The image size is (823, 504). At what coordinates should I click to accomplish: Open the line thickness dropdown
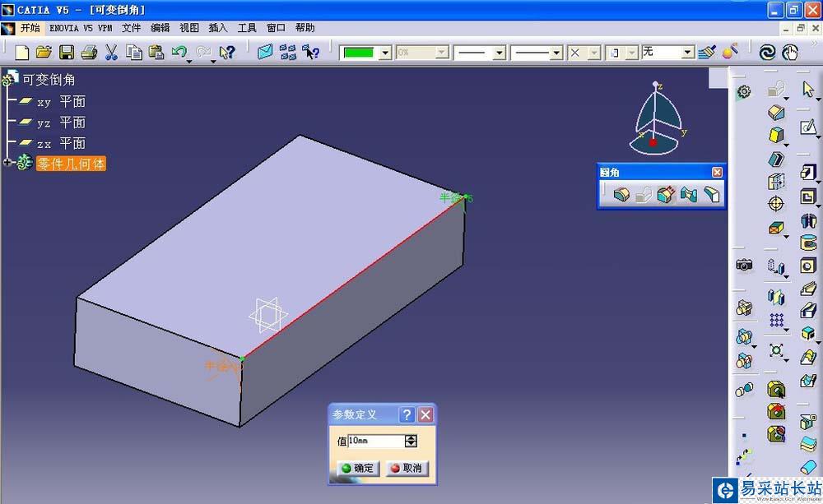click(500, 53)
